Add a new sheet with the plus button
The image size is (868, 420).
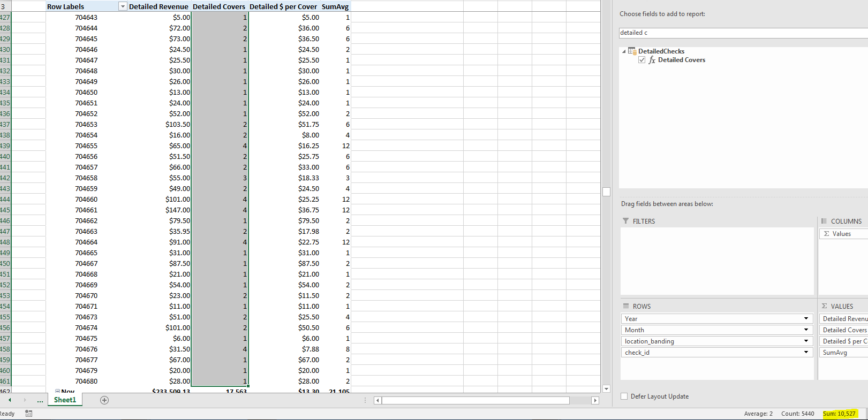click(104, 400)
